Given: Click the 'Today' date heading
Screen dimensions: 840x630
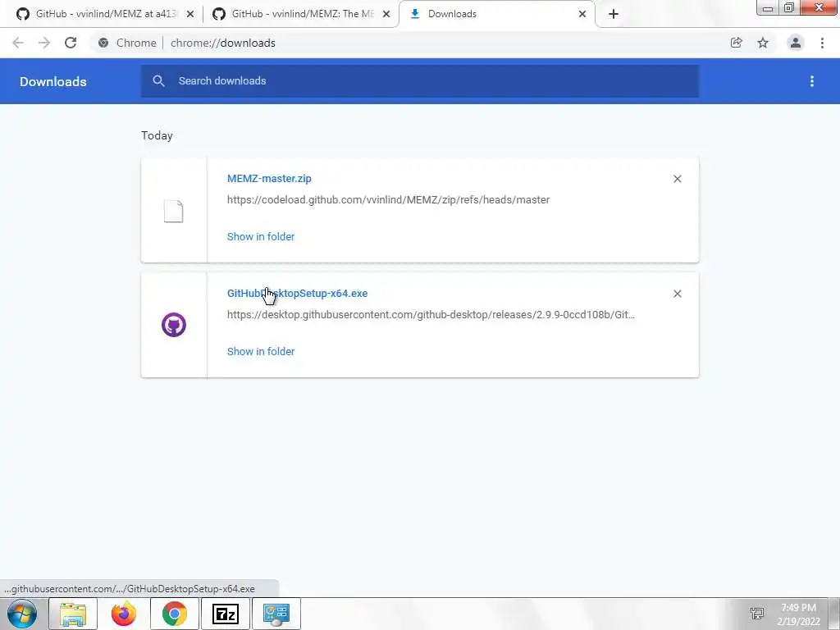Looking at the screenshot, I should click(157, 135).
